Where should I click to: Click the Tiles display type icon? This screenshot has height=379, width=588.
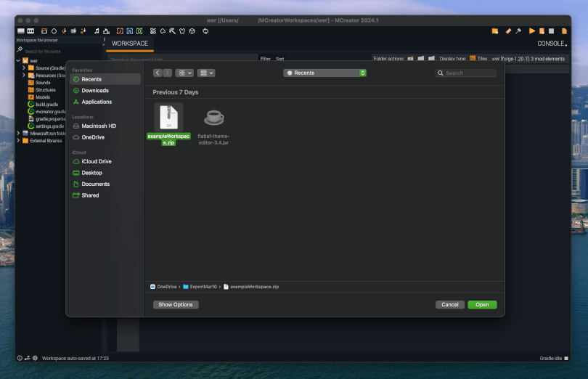[x=473, y=59]
